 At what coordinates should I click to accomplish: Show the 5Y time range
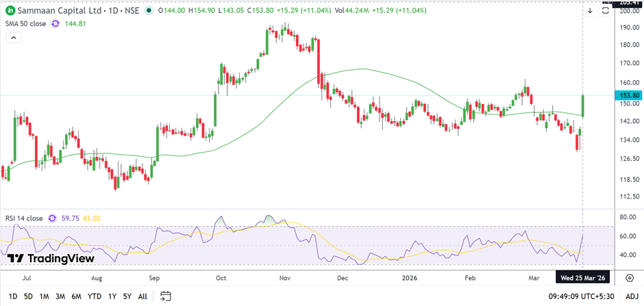click(127, 296)
